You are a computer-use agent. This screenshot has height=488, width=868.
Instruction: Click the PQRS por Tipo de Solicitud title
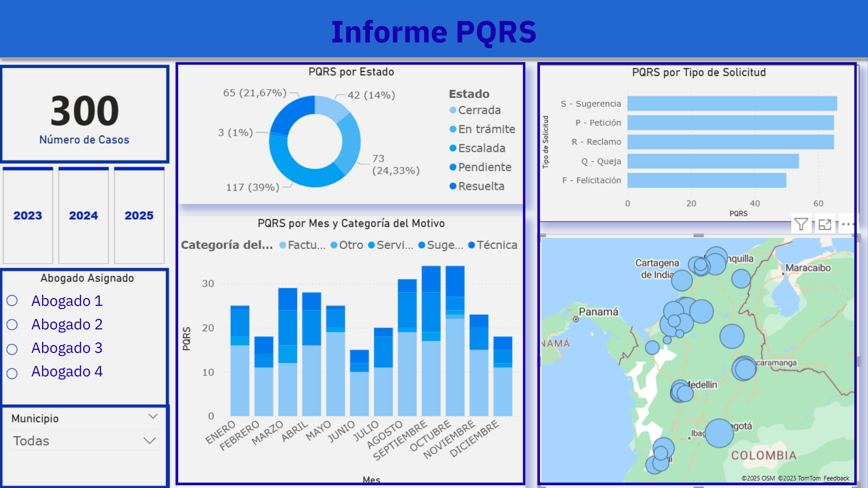tap(699, 72)
